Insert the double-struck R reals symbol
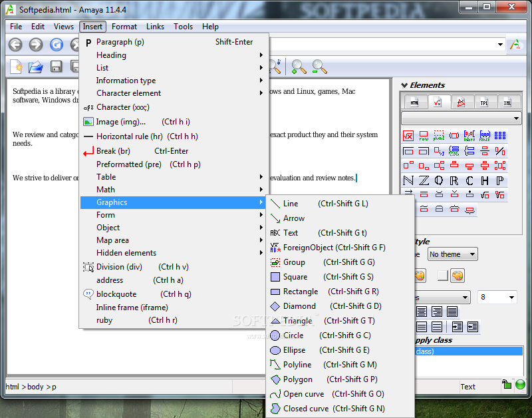Image resolution: width=532 pixels, height=418 pixels. point(454,180)
